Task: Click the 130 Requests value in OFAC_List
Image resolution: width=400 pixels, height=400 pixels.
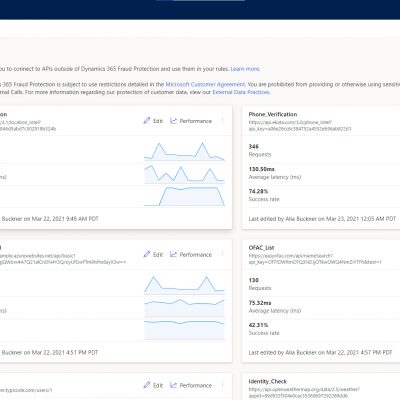Action: [254, 280]
